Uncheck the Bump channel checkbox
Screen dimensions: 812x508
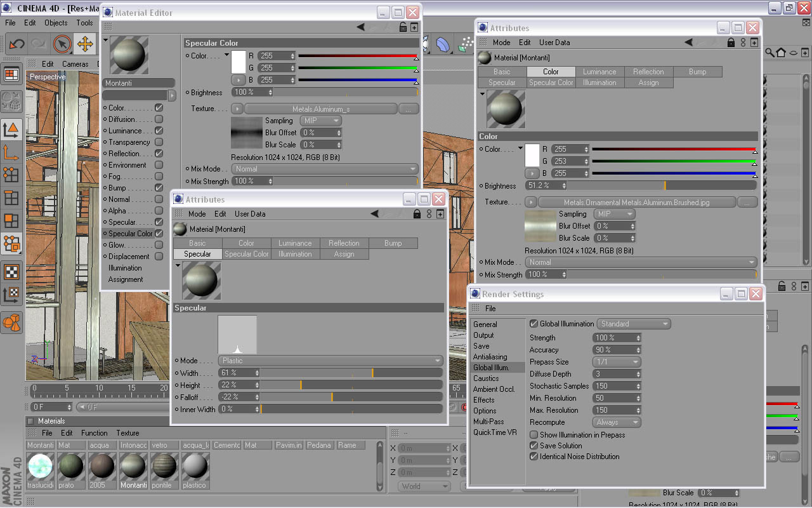(x=159, y=188)
